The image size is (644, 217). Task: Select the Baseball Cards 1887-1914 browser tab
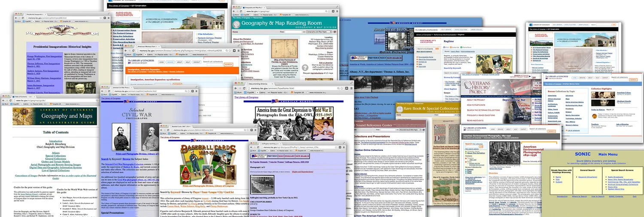(x=180, y=126)
